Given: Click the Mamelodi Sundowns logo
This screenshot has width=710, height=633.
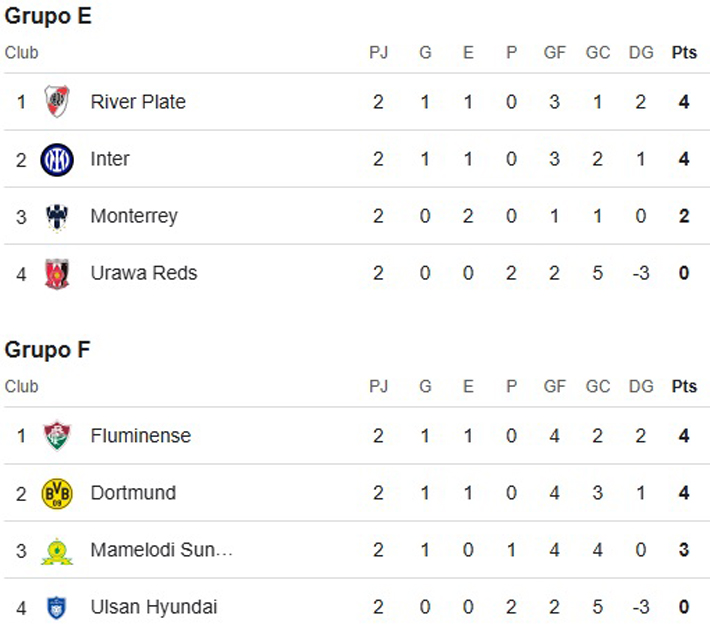Looking at the screenshot, I should pos(57,551).
